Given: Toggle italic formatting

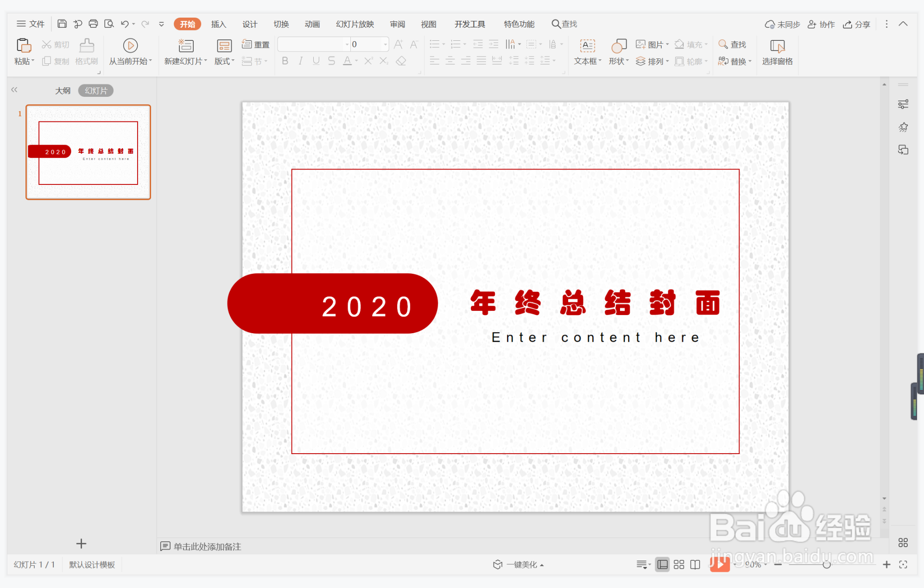Looking at the screenshot, I should coord(300,61).
